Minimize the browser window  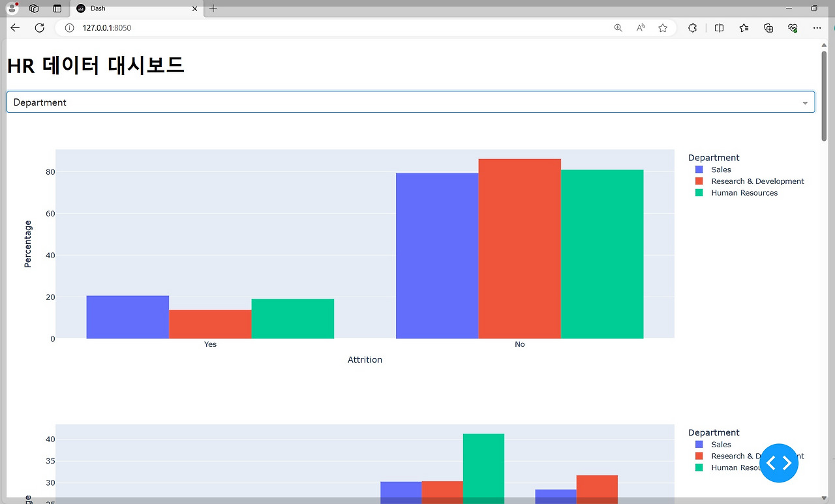pos(791,8)
